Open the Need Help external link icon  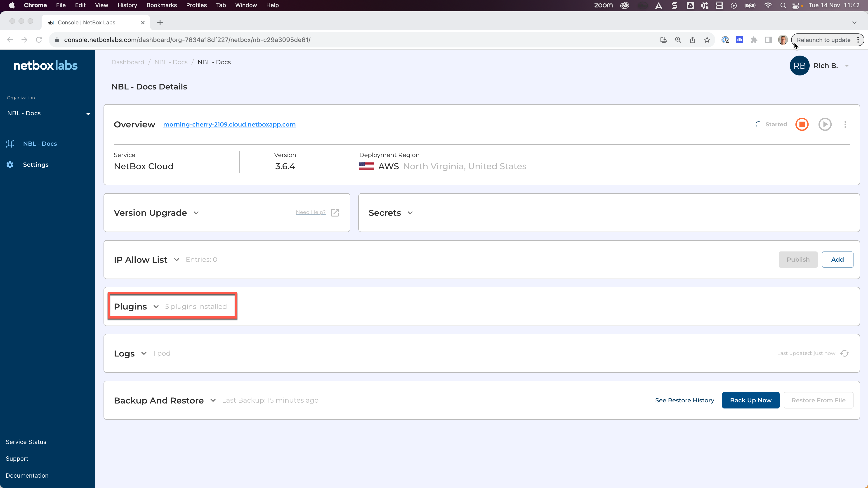[x=335, y=213]
